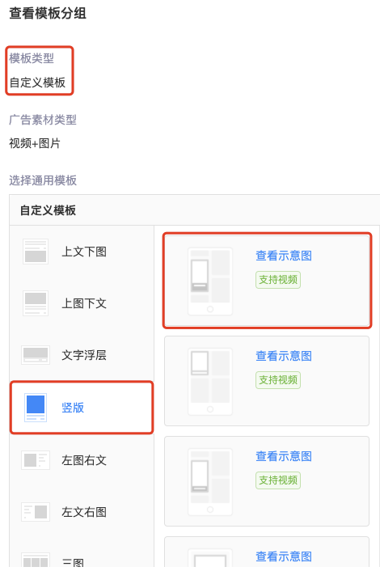
Task: Click 支持视频 tag in second card
Action: pos(278,380)
